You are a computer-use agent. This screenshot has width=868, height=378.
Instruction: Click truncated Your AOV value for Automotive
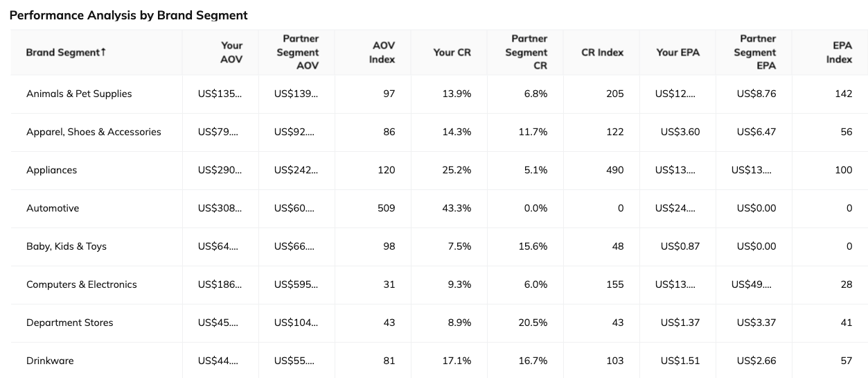tap(220, 208)
